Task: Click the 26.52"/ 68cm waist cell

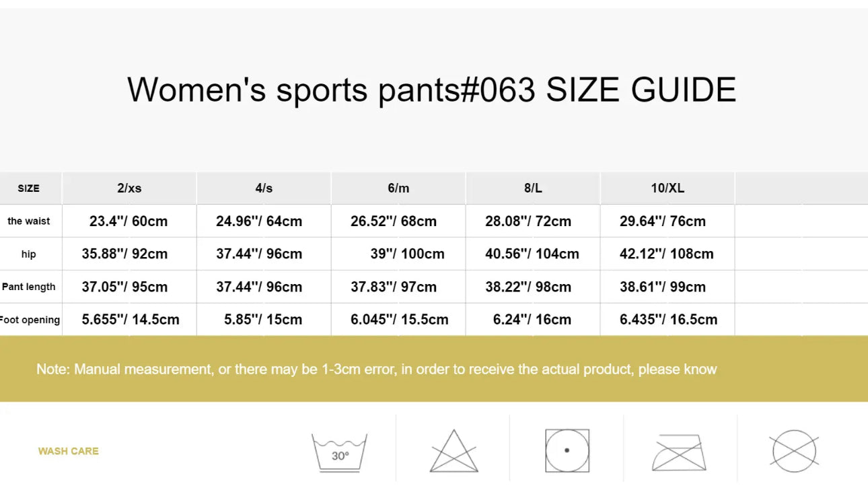Action: 394,221
